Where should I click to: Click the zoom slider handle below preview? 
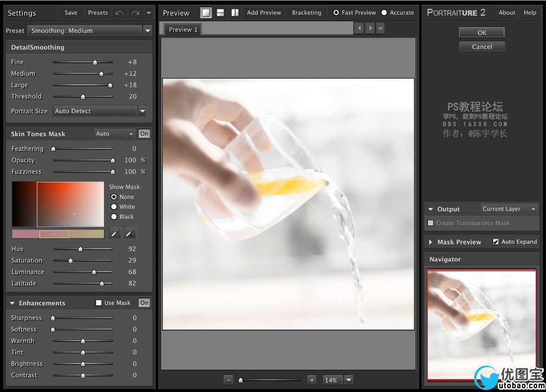click(240, 380)
